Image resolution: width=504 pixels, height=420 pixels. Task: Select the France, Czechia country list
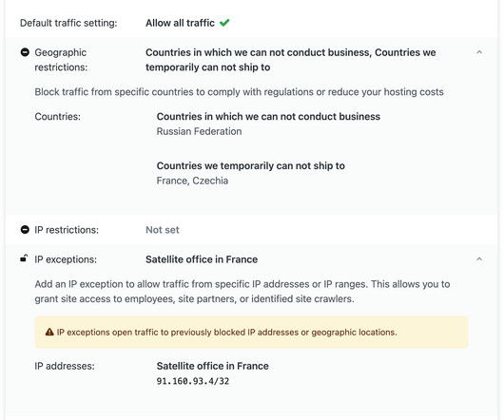point(192,181)
